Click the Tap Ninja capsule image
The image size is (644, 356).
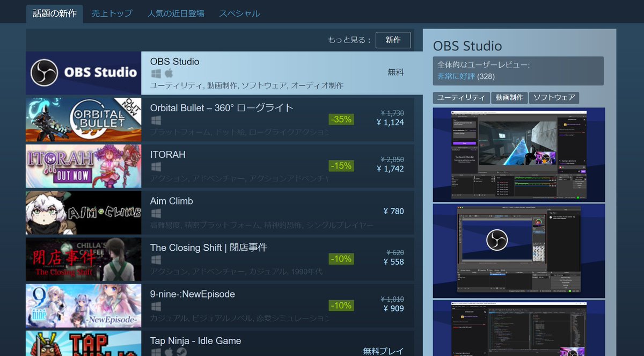[x=84, y=344]
